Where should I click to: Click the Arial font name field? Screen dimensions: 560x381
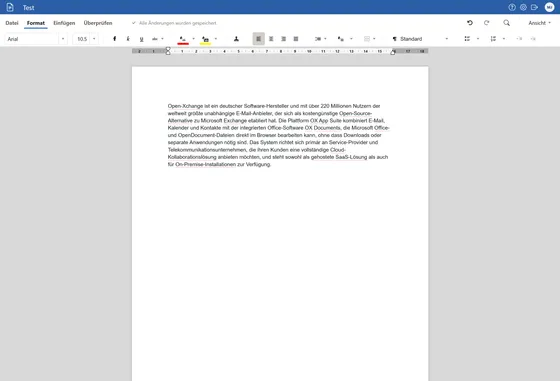pos(32,39)
